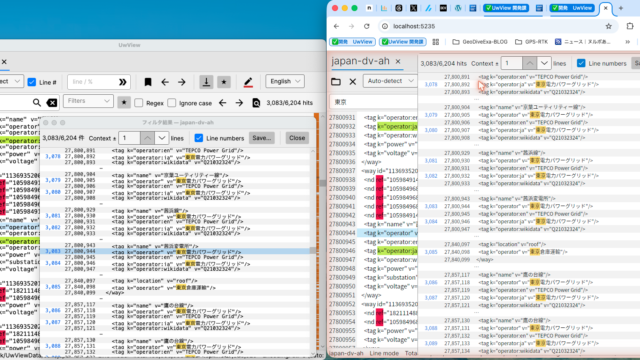Reload the localhost page

(367, 26)
